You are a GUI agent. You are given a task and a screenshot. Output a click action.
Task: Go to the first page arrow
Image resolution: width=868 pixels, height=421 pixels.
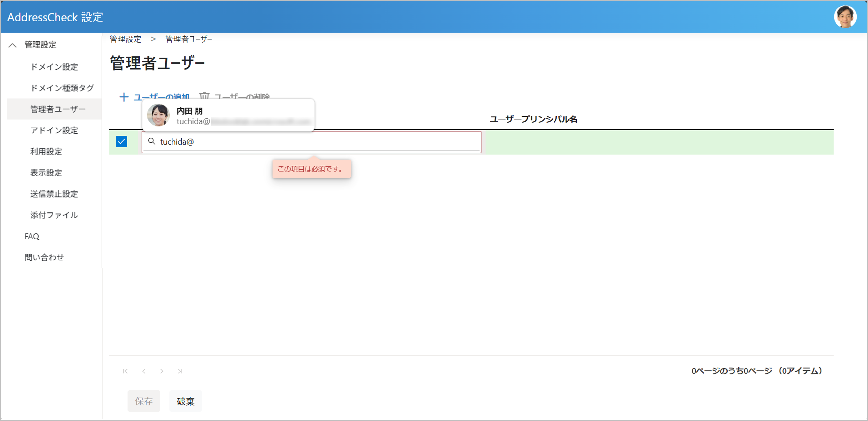[x=125, y=371]
